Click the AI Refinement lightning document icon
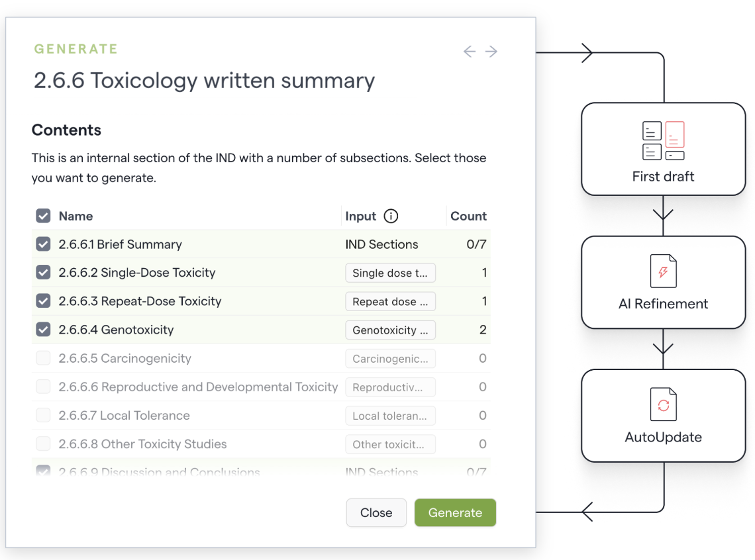This screenshot has width=755, height=560. (x=663, y=271)
